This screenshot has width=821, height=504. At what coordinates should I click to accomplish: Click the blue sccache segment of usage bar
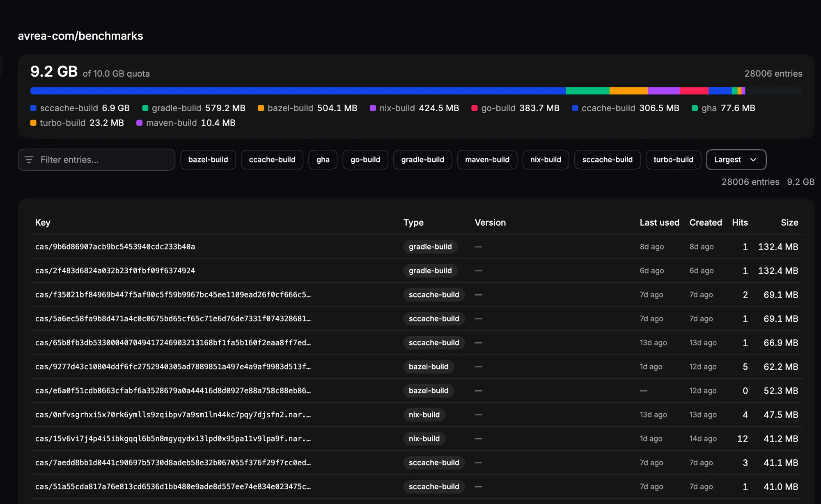(x=298, y=91)
